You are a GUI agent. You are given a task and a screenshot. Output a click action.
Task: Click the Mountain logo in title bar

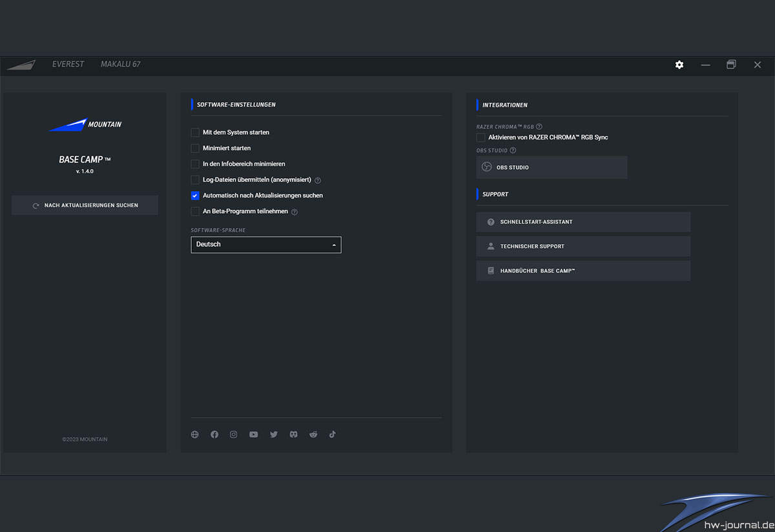[21, 65]
